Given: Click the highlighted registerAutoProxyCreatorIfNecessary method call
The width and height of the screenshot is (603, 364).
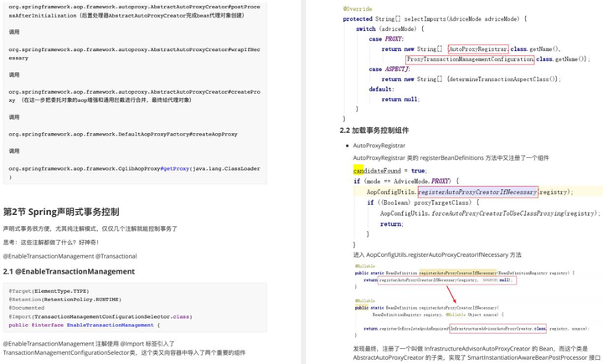Looking at the screenshot, I should point(477,192).
